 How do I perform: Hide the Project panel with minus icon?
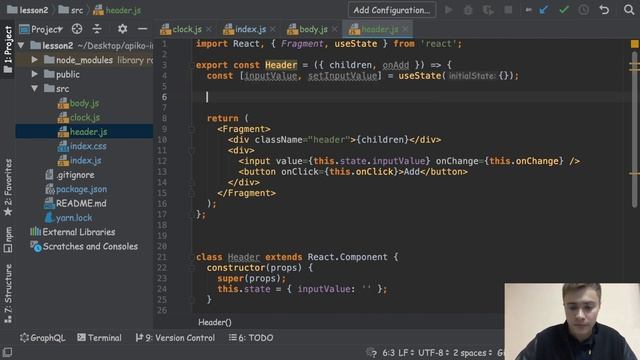tap(142, 29)
